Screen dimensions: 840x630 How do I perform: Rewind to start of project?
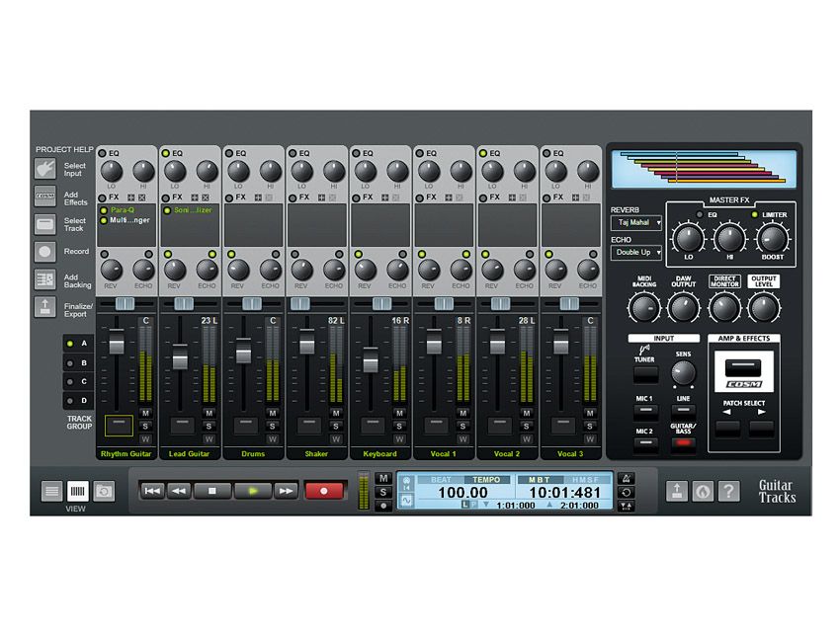(152, 491)
